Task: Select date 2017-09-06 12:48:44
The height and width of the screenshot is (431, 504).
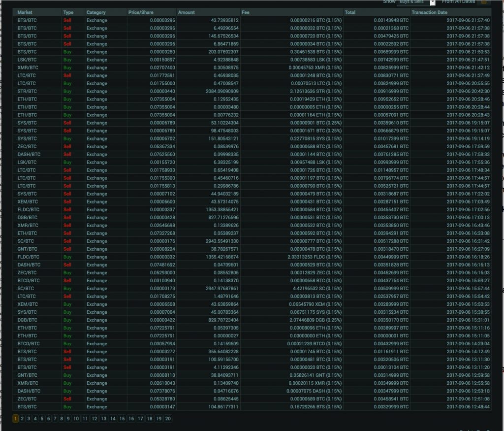Action: [x=468, y=407]
